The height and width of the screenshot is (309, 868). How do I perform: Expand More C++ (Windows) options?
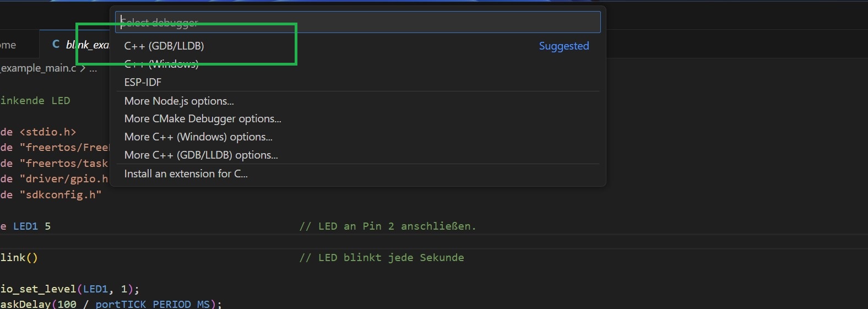[x=198, y=137]
